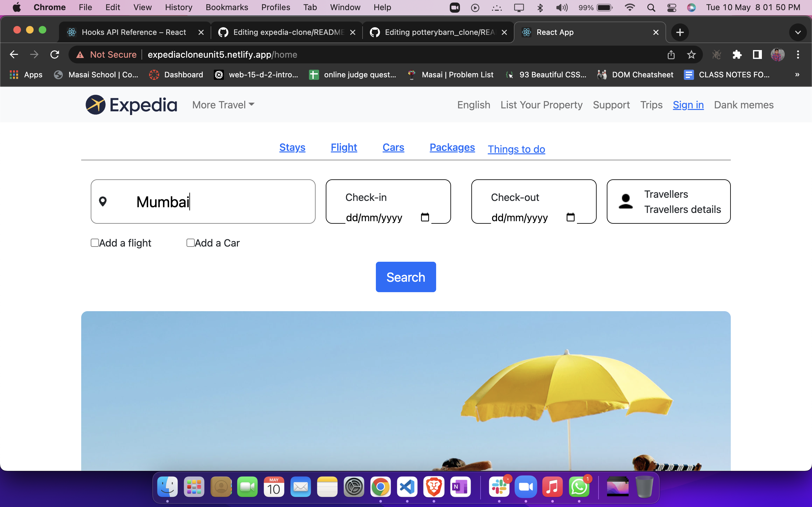Open the extensions puzzle icon

click(737, 54)
